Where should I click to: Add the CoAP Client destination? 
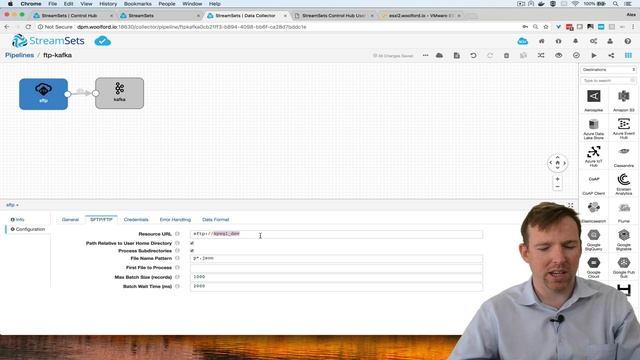593,184
